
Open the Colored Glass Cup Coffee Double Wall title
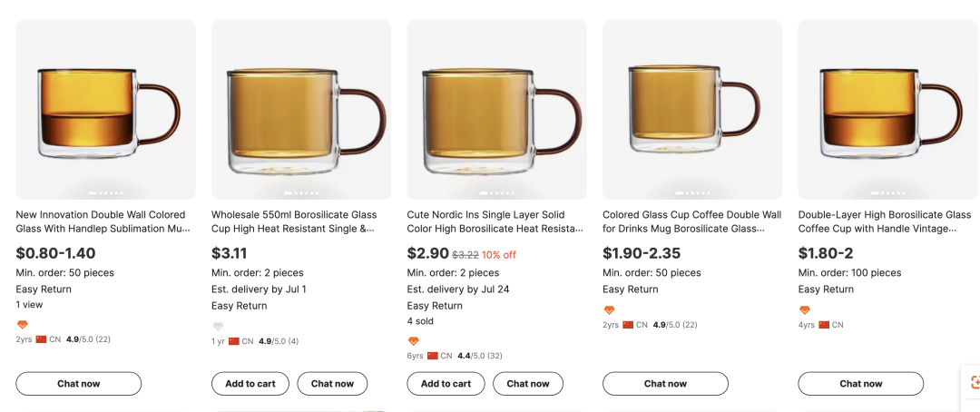(691, 221)
